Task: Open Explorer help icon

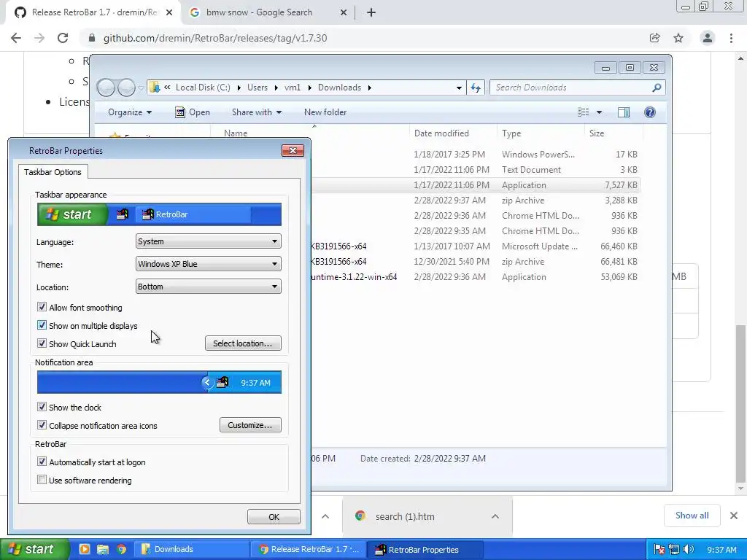Action: [x=650, y=112]
